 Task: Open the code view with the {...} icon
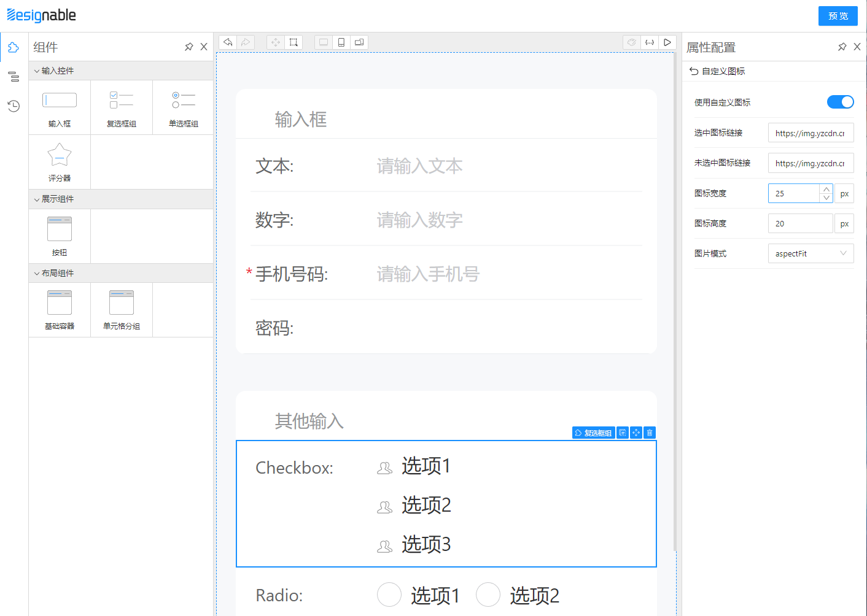pyautogui.click(x=650, y=42)
